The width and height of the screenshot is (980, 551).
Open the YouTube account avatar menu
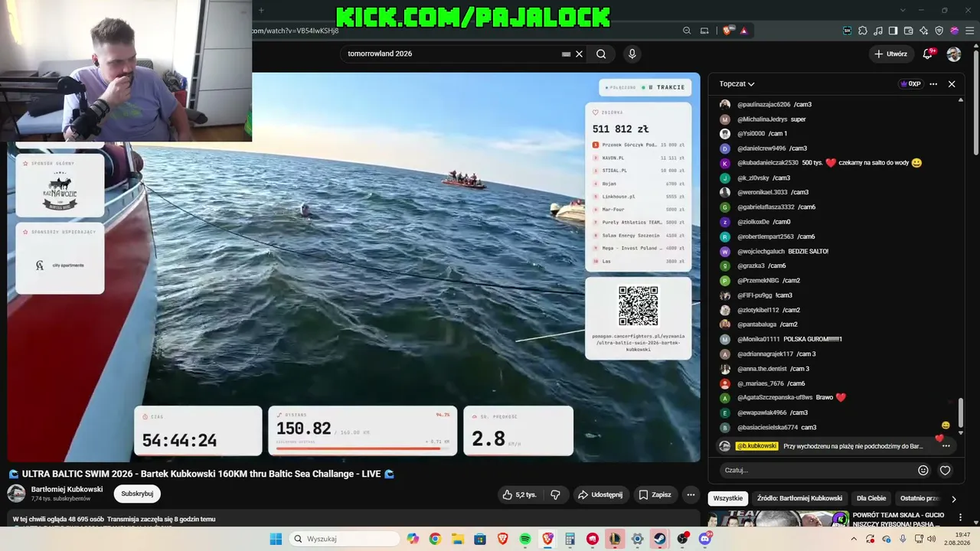pos(954,54)
